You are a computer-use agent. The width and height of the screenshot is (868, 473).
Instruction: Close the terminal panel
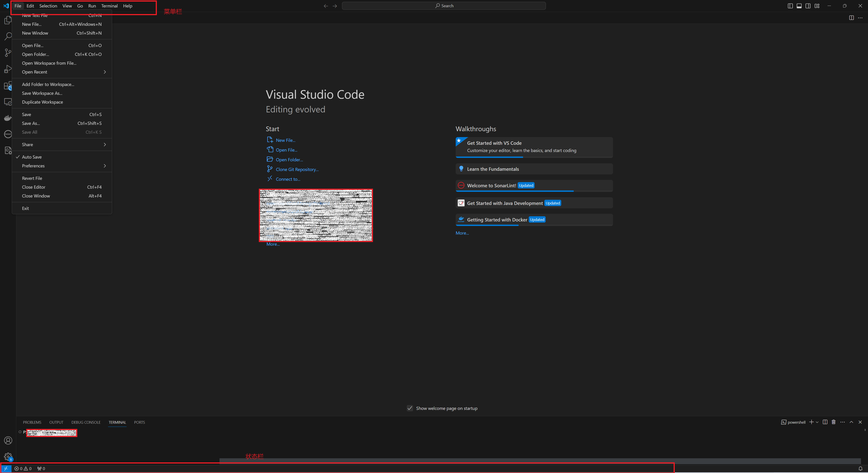pos(860,422)
